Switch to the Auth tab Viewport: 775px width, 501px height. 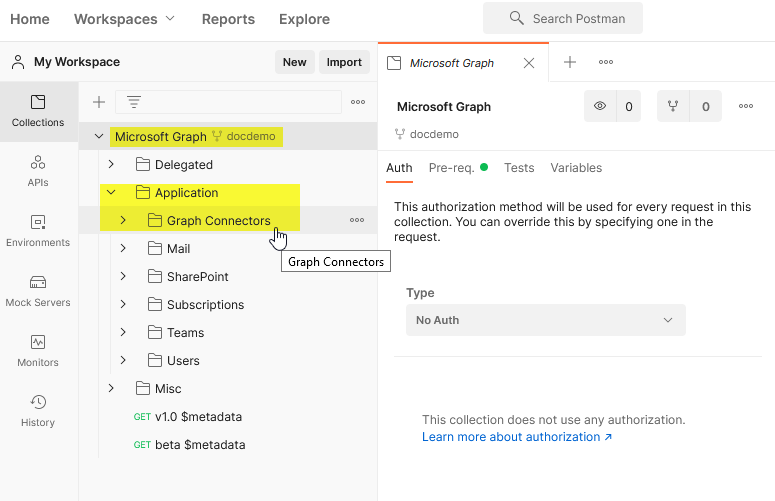pyautogui.click(x=399, y=168)
